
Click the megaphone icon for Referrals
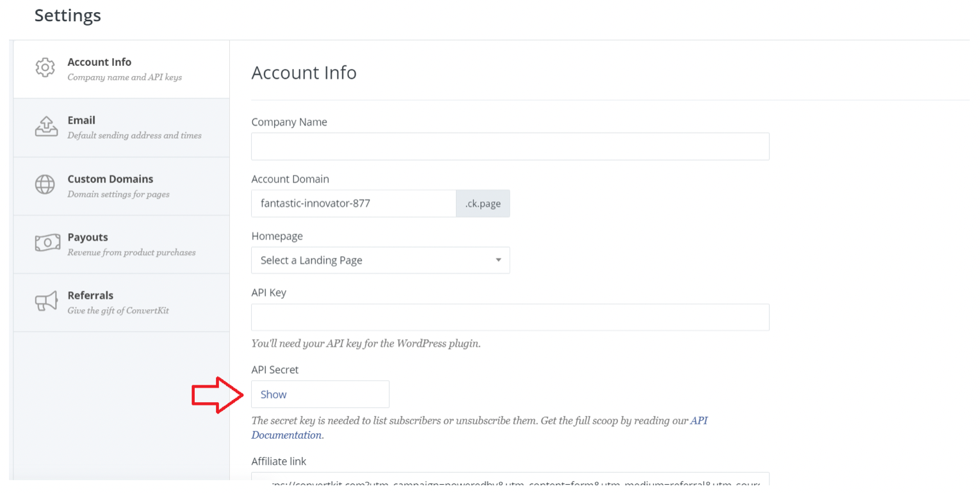(x=45, y=302)
